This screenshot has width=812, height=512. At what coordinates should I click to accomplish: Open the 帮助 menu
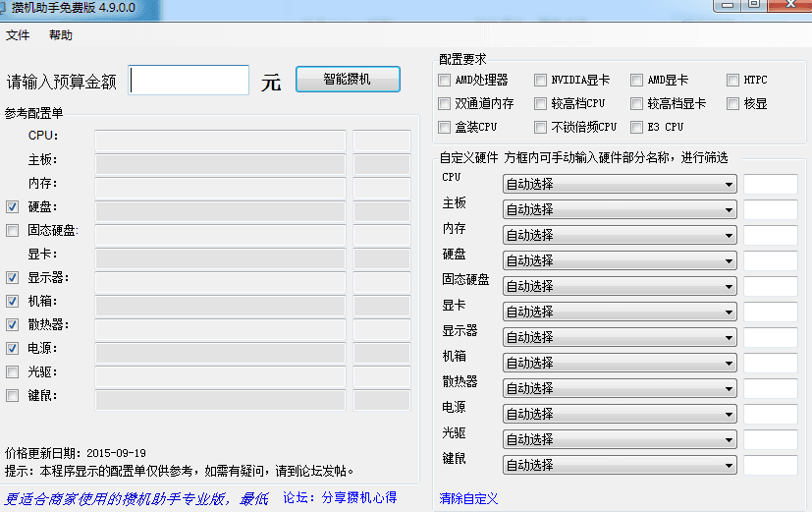[61, 35]
